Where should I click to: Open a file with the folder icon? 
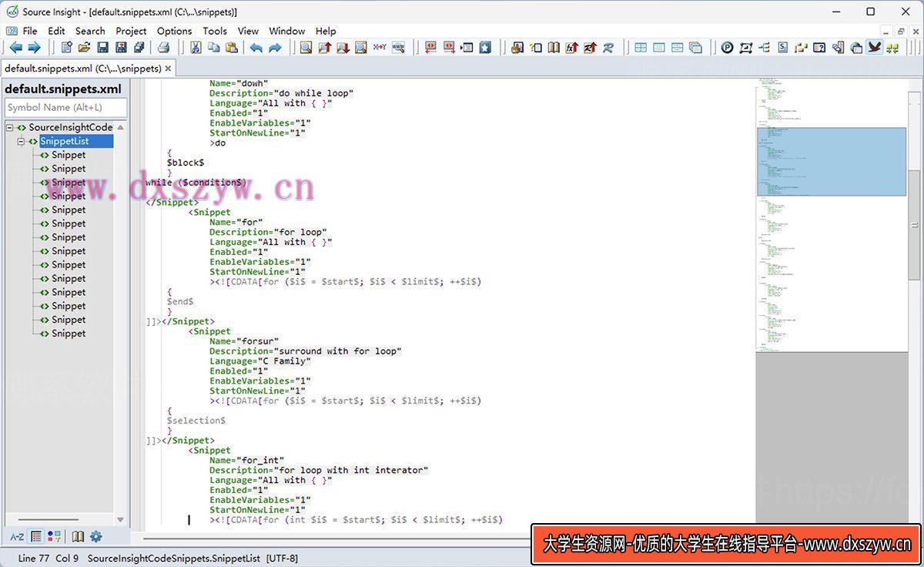click(x=84, y=48)
